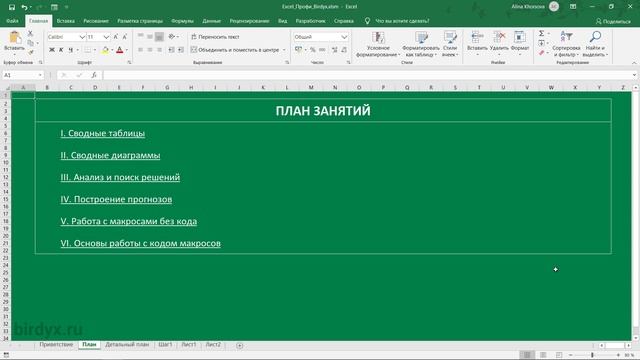Open the merge and center dropdown arrow
Viewport: 640px width, 360px height.
[x=284, y=50]
